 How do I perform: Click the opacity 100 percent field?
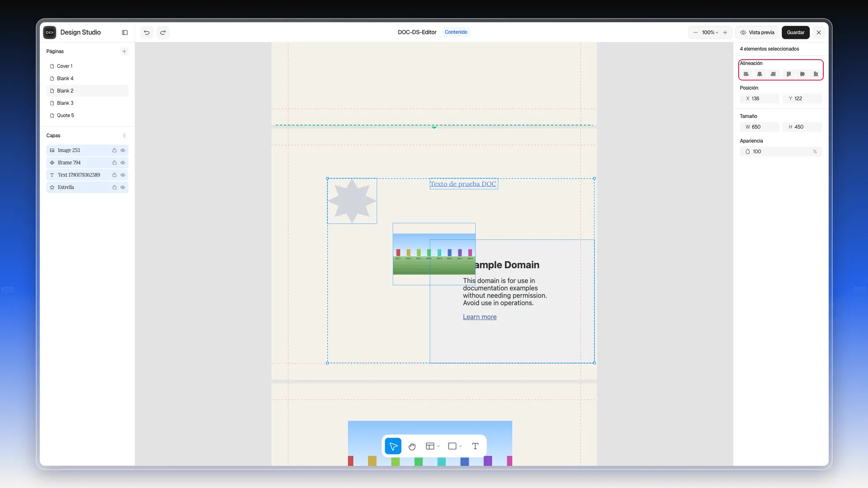click(781, 152)
